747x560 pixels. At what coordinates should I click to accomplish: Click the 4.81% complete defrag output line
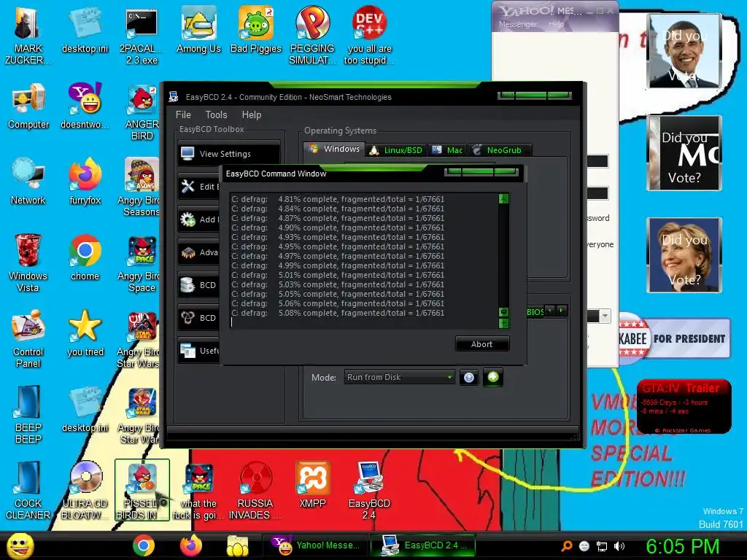pos(338,199)
